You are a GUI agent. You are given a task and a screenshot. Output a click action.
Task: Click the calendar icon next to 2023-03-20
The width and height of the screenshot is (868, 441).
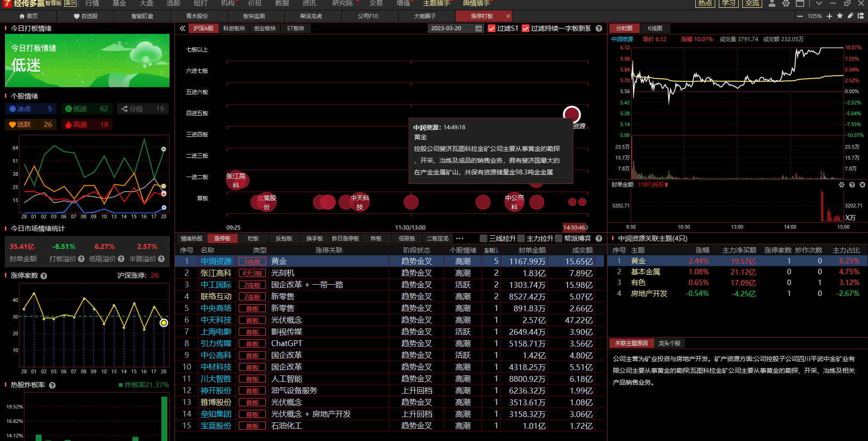point(478,28)
